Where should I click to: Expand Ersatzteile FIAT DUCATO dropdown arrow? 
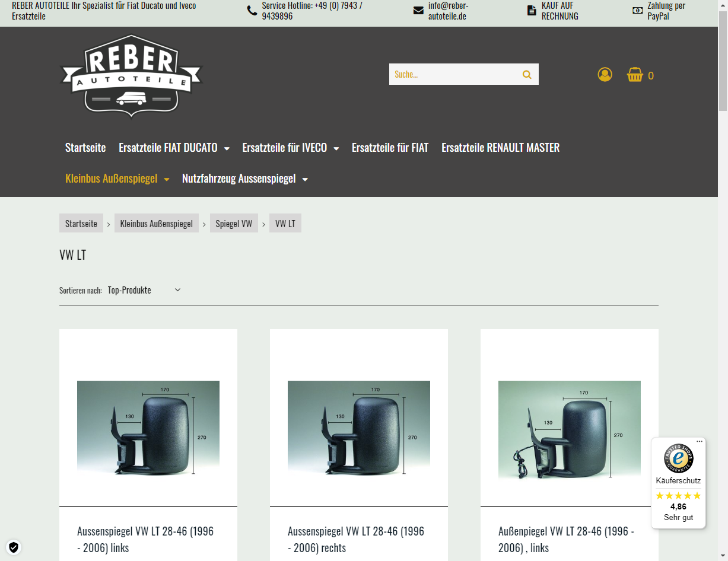[227, 149]
